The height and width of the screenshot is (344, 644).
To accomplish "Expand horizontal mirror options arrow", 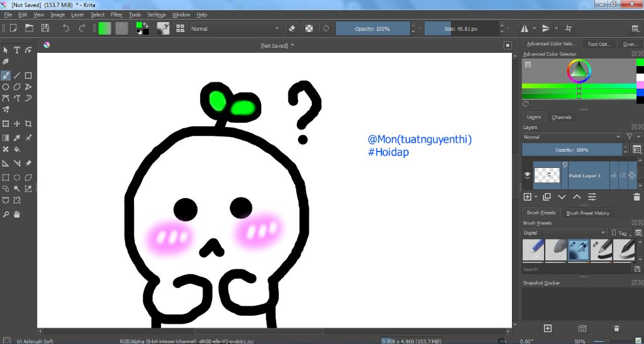I will (x=535, y=28).
